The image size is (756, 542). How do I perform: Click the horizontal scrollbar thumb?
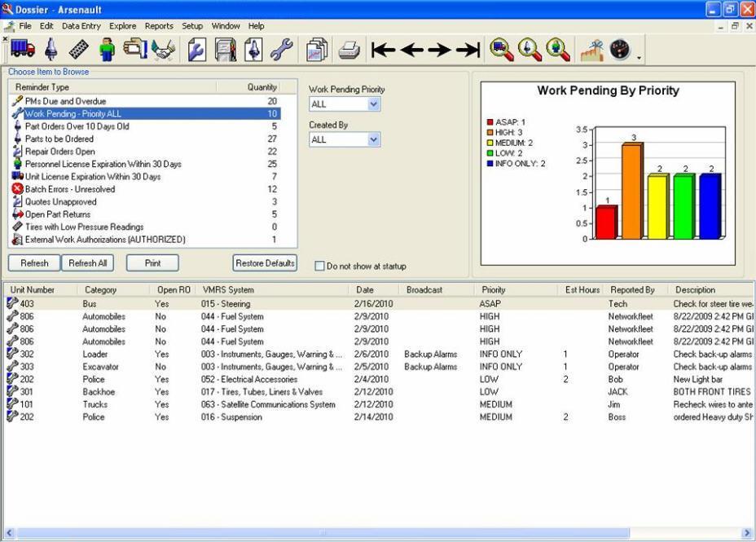323,533
